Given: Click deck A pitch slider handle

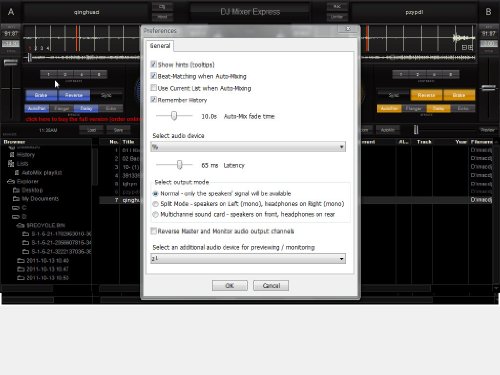Looking at the screenshot, I should coord(11,62).
